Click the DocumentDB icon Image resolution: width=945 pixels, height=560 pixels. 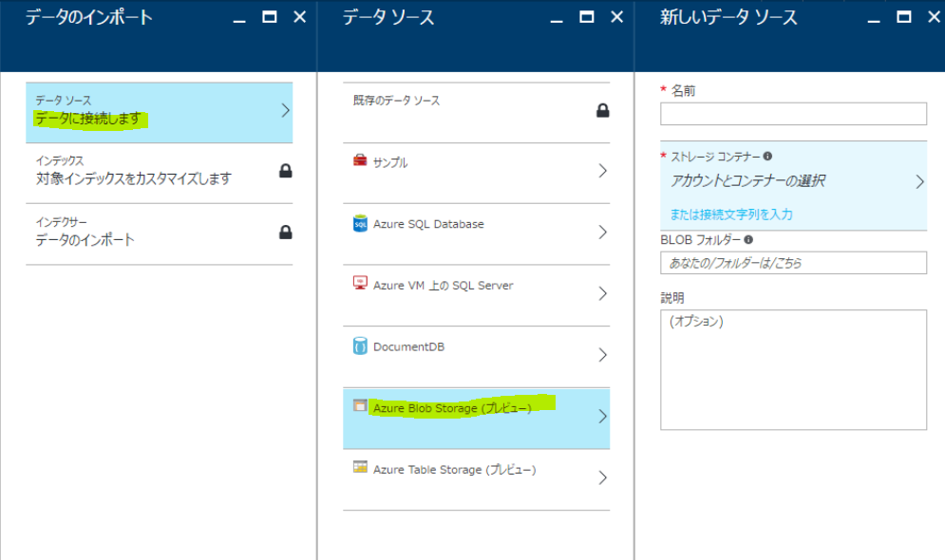click(x=360, y=345)
